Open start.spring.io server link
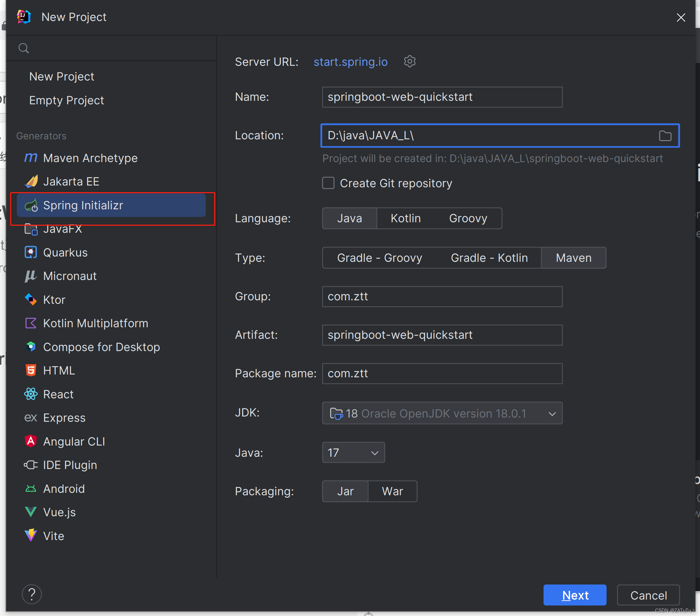The width and height of the screenshot is (700, 616). click(350, 62)
